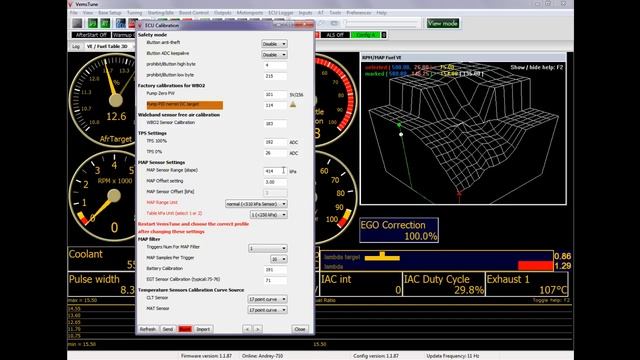The image size is (640, 360).
Task: Open the iButton anti-theft dropdown
Action: click(274, 44)
